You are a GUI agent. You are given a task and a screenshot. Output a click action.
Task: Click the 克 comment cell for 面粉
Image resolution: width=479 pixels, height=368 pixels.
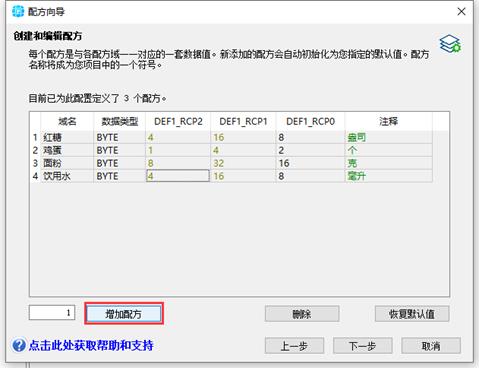[389, 163]
